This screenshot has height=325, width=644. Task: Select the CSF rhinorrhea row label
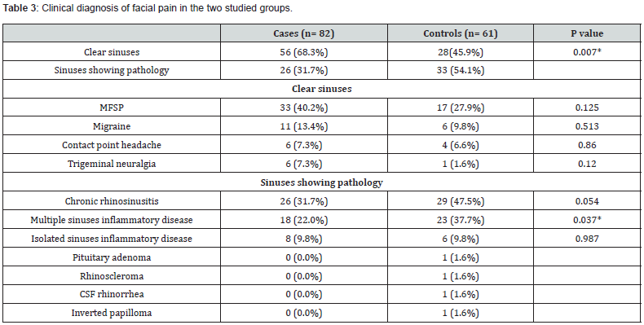[112, 294]
